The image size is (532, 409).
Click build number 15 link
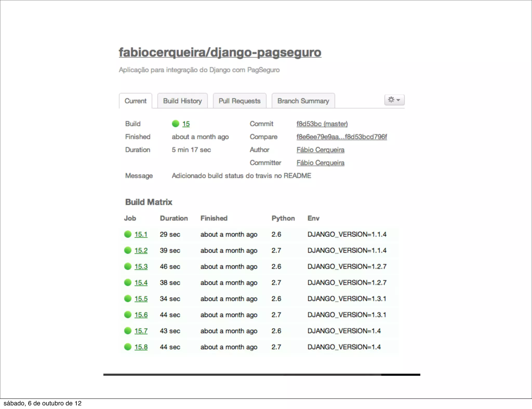click(186, 124)
